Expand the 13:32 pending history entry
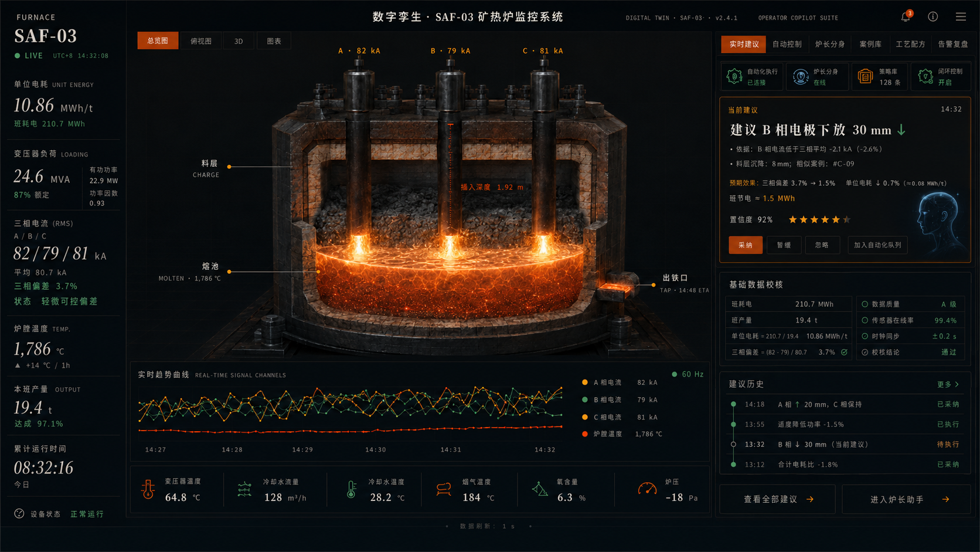The image size is (980, 552). 846,444
